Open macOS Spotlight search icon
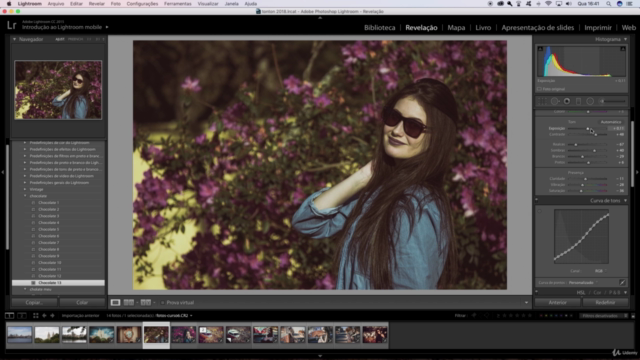640x360 pixels. (x=608, y=4)
